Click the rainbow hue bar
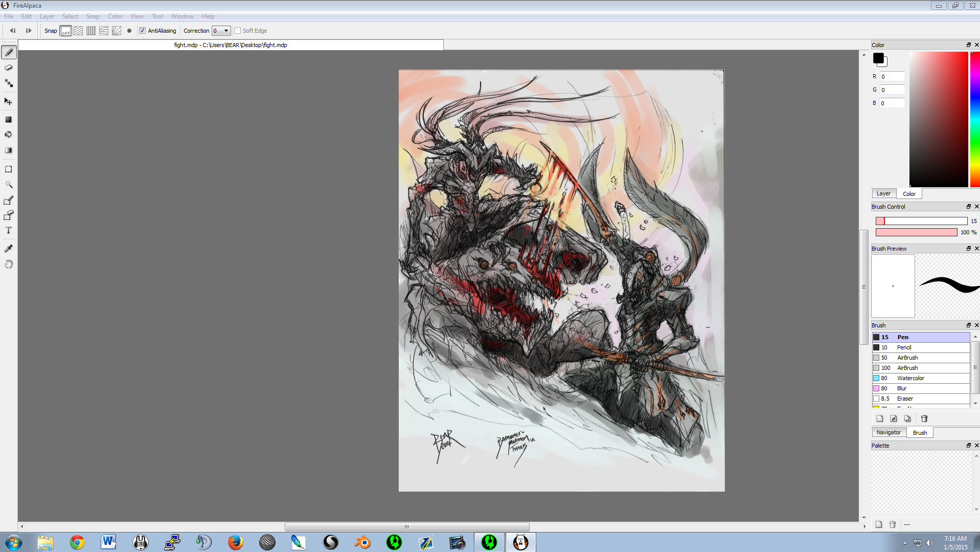Screen dimensions: 980x552 [975, 119]
